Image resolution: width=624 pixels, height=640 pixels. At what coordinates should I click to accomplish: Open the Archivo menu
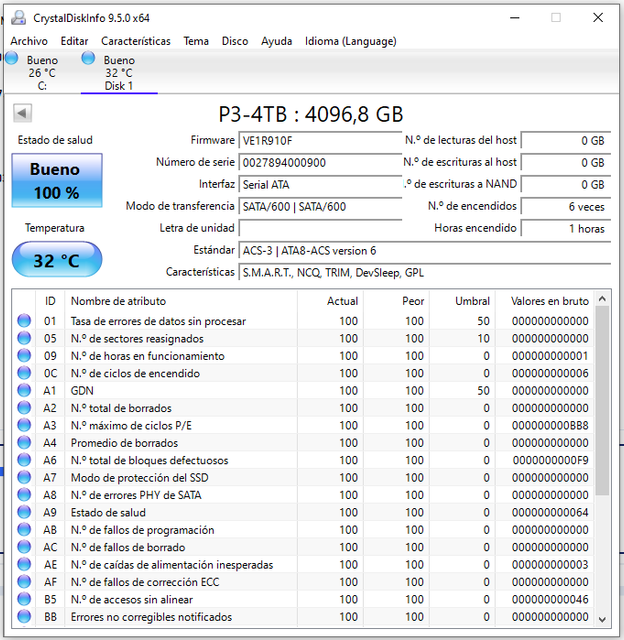(x=29, y=41)
